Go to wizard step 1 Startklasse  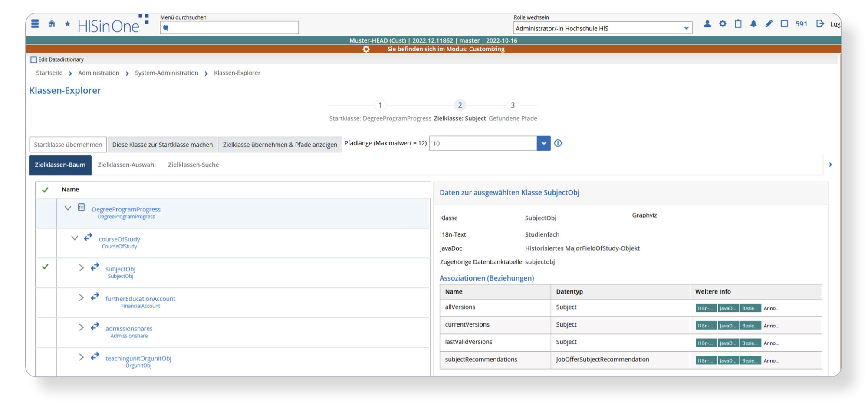tap(380, 105)
